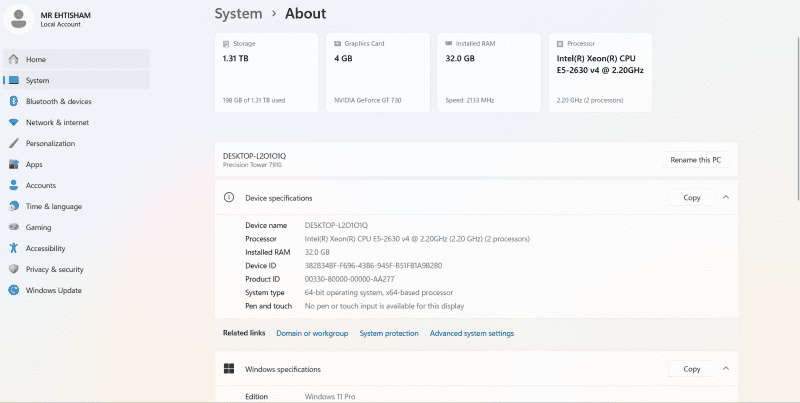Click the Rename this PC button
This screenshot has width=800, height=403.
pos(695,160)
